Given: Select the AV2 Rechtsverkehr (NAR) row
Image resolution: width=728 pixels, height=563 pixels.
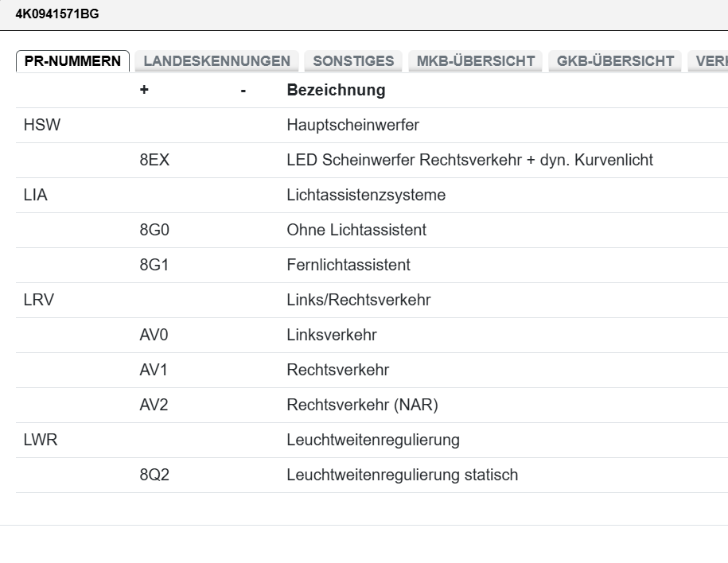Looking at the screenshot, I should [x=361, y=406].
